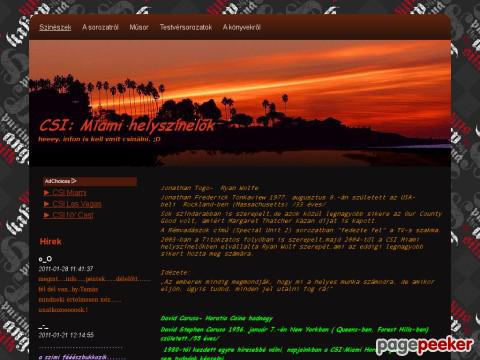Follow the CSI Miami ad link

(69, 193)
